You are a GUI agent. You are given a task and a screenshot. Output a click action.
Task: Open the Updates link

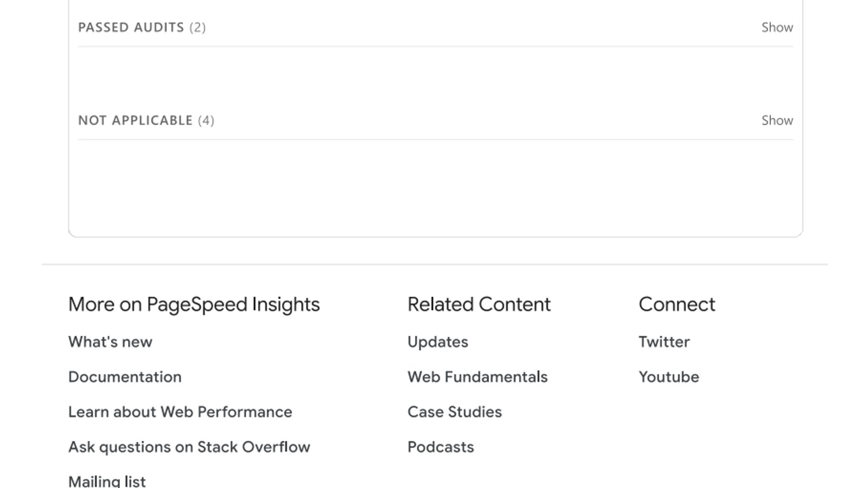[438, 342]
